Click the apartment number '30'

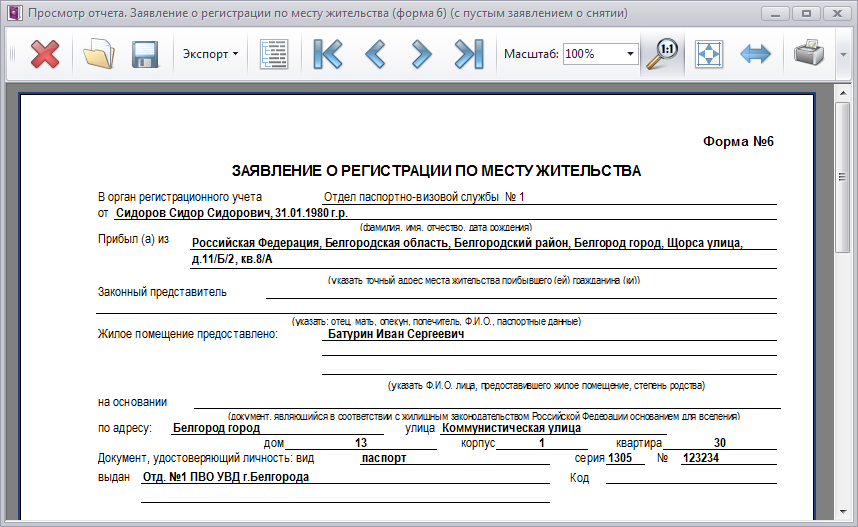[x=720, y=443]
